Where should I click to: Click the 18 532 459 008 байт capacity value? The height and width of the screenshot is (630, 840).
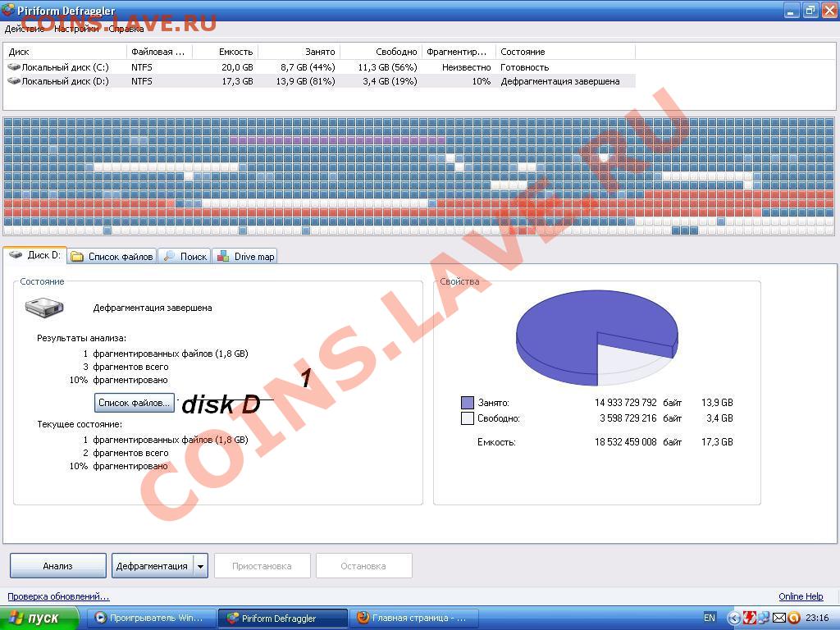[638, 442]
